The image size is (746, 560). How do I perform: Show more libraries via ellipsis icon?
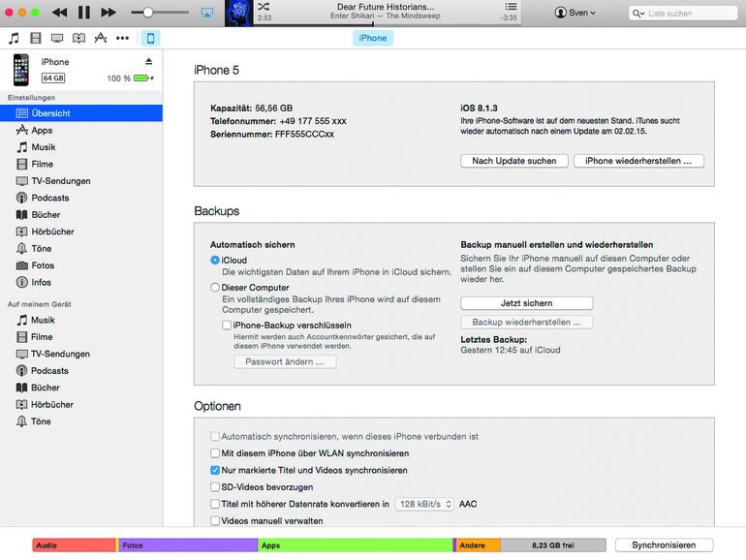[123, 38]
